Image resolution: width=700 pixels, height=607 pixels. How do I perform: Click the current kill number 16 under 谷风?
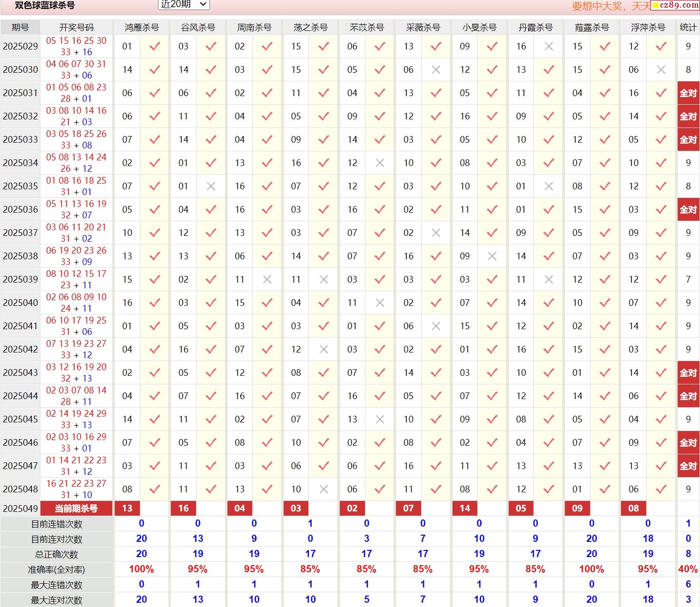(x=183, y=509)
